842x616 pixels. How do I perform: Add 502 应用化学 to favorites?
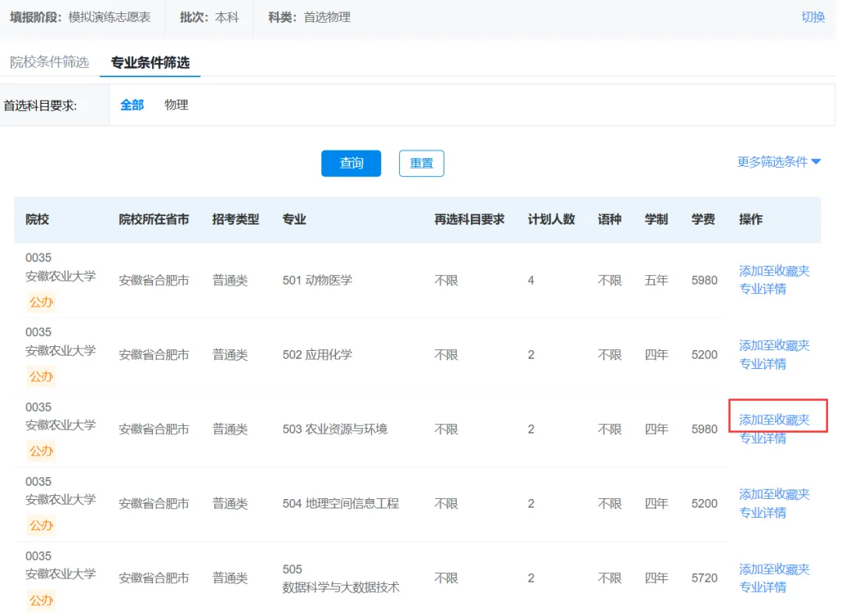774,345
